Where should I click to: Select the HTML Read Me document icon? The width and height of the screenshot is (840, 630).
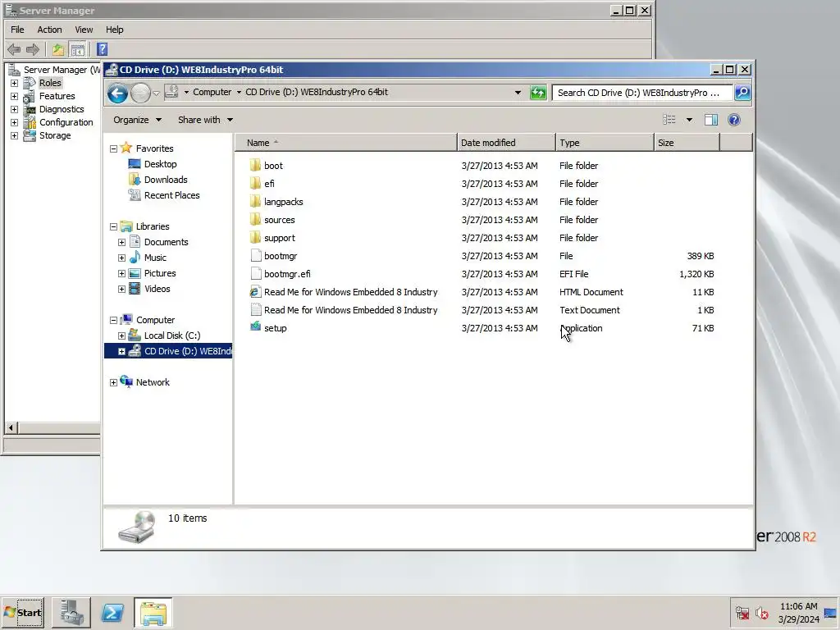tap(256, 292)
